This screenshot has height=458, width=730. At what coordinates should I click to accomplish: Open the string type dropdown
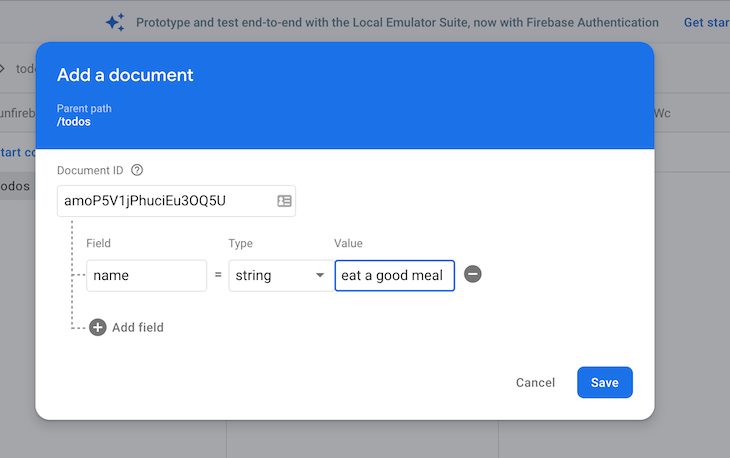(281, 276)
